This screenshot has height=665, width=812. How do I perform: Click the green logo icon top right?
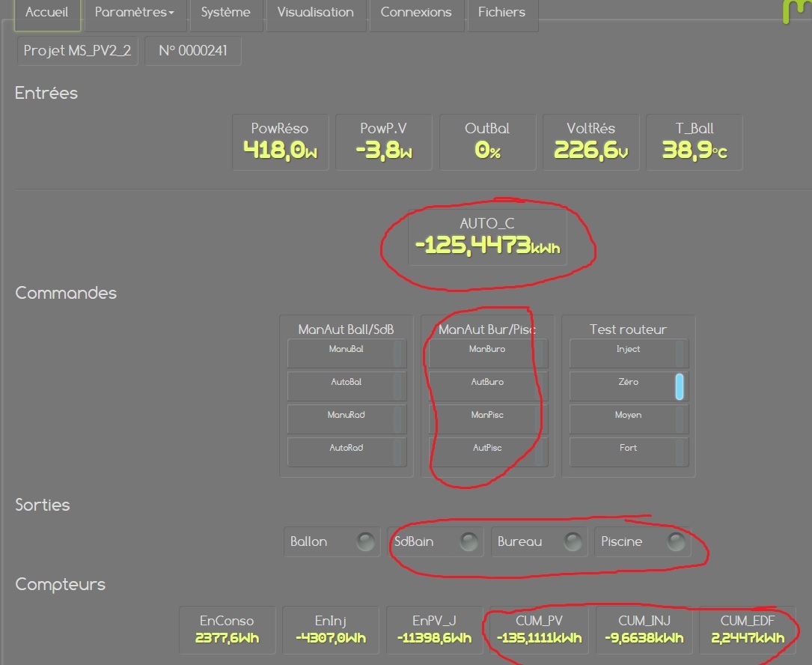[x=796, y=11]
